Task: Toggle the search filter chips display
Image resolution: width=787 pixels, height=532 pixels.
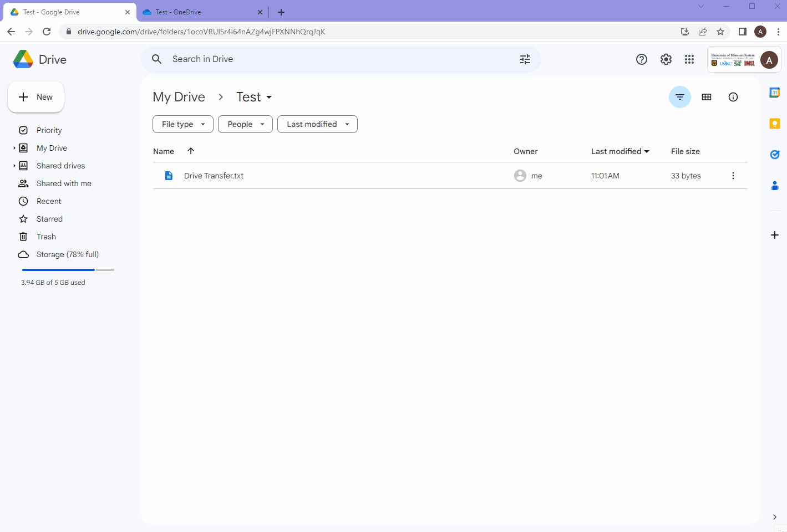Action: (x=679, y=96)
